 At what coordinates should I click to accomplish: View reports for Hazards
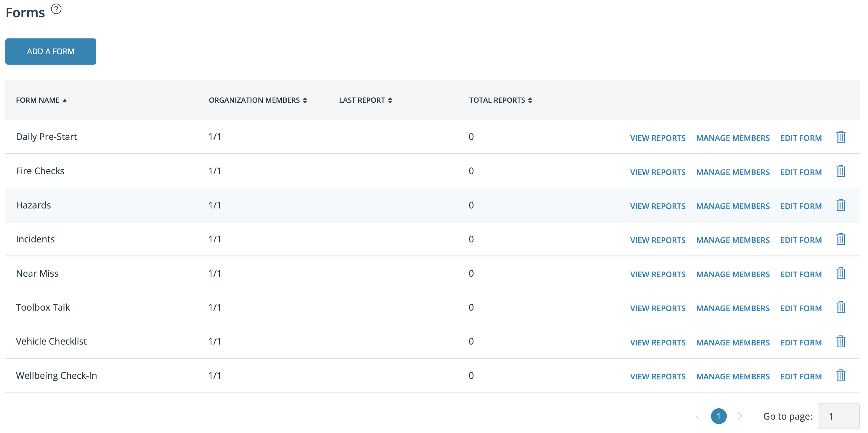coord(658,206)
